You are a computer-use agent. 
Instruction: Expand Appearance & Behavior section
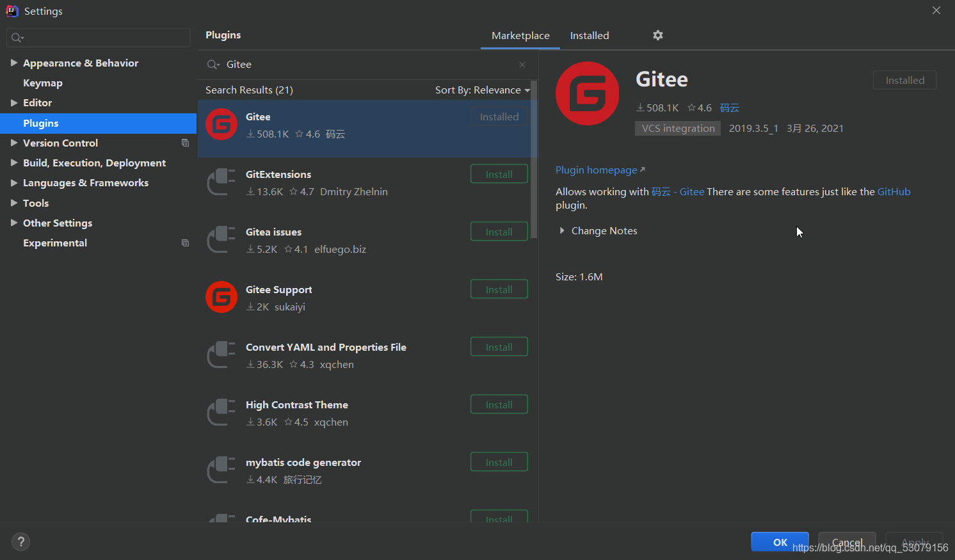(x=14, y=63)
